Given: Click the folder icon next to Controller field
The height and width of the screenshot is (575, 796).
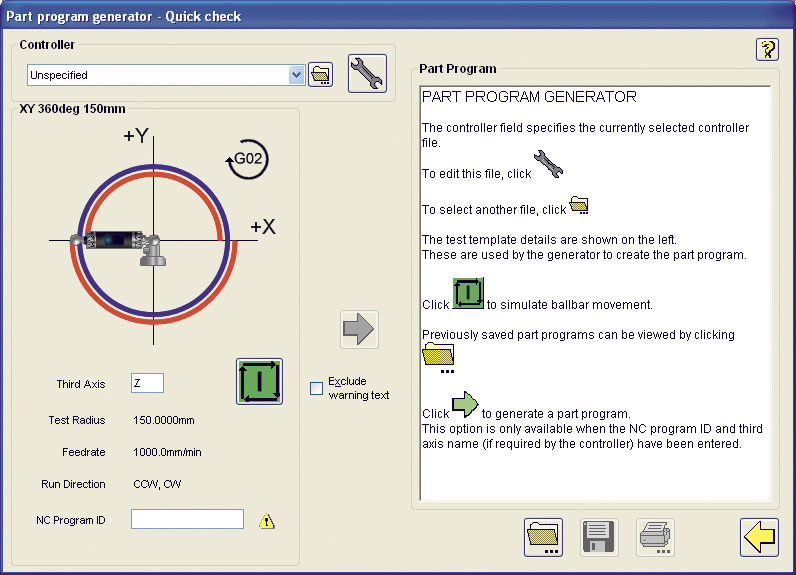Looking at the screenshot, I should [x=320, y=75].
